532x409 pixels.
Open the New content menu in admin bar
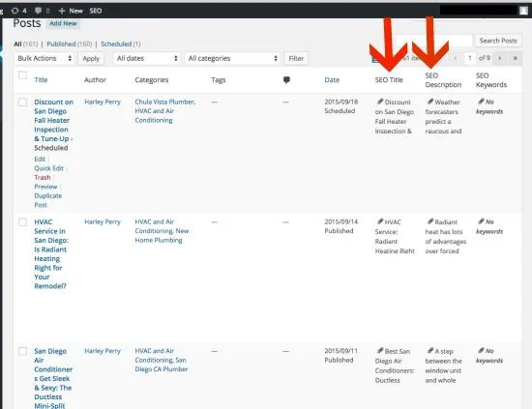(71, 11)
